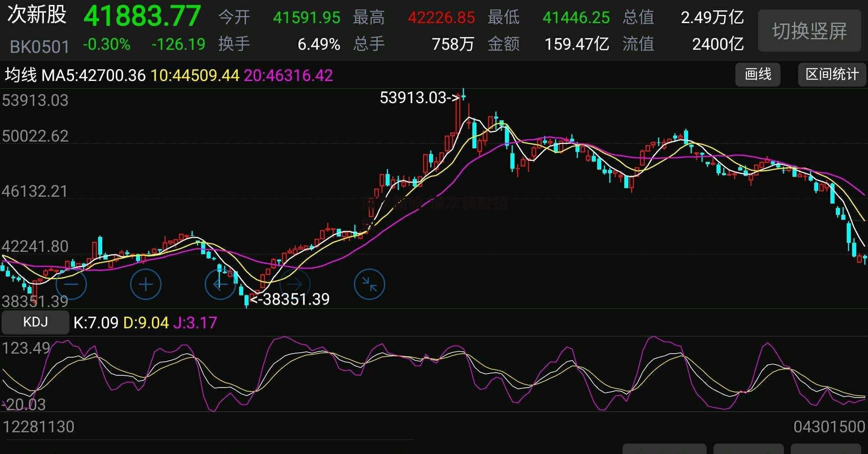The width and height of the screenshot is (868, 454).
Task: Click the K:7.09 indicator value
Action: click(x=96, y=323)
